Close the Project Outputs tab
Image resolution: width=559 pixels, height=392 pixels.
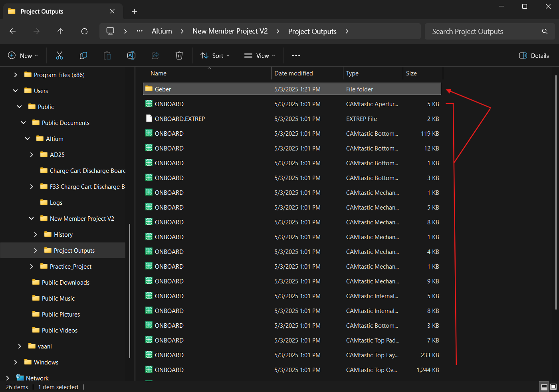pos(112,11)
